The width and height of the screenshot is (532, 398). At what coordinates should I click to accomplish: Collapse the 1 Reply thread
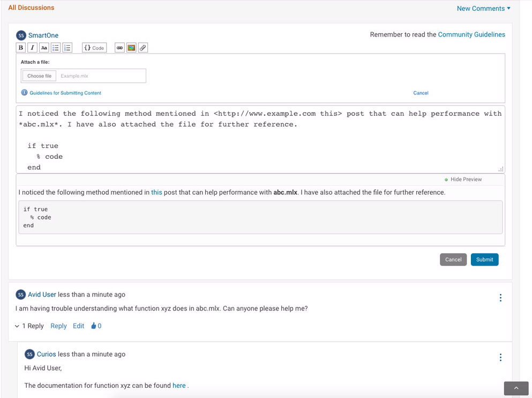29,326
